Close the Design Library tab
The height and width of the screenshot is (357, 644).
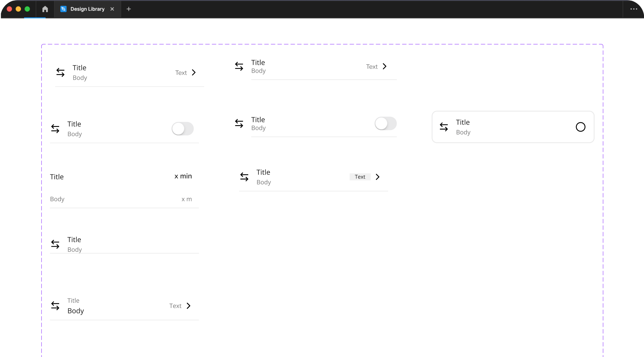[112, 9]
